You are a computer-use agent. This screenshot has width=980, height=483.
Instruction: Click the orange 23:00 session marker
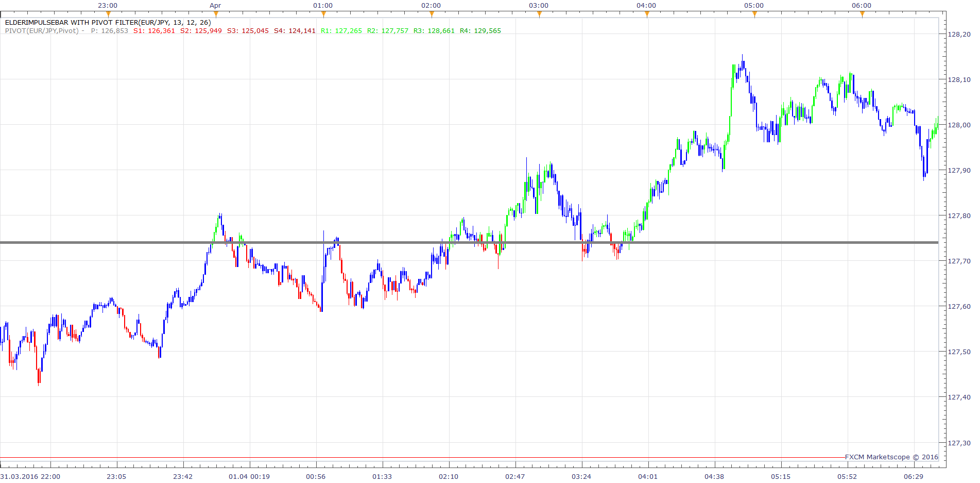108,14
